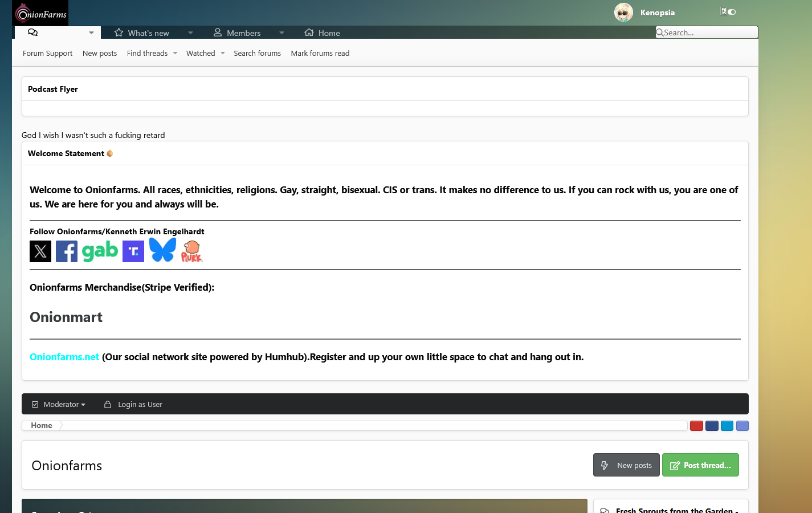Image resolution: width=812 pixels, height=513 pixels.
Task: Click the style chooser icon beside toggle
Action: [x=724, y=11]
